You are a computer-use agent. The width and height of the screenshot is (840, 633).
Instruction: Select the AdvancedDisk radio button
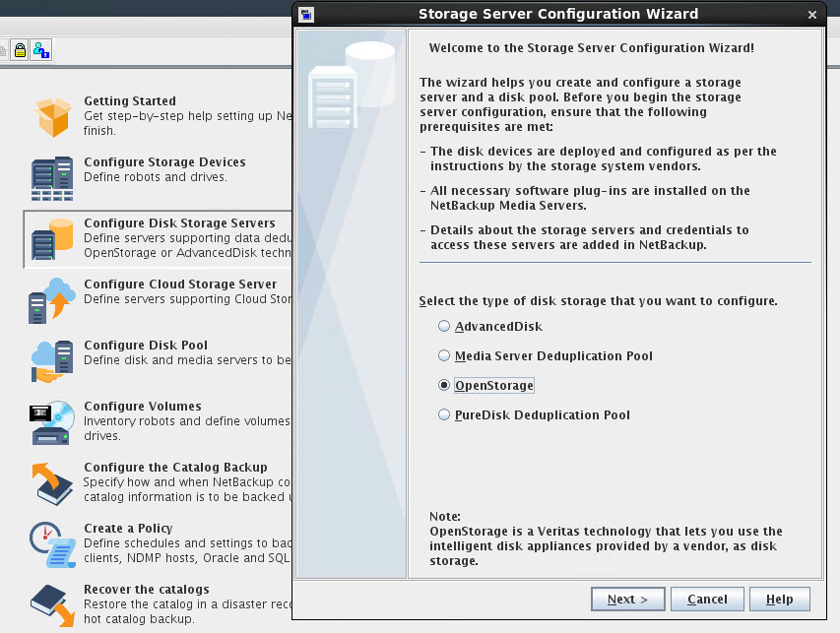pyautogui.click(x=443, y=326)
